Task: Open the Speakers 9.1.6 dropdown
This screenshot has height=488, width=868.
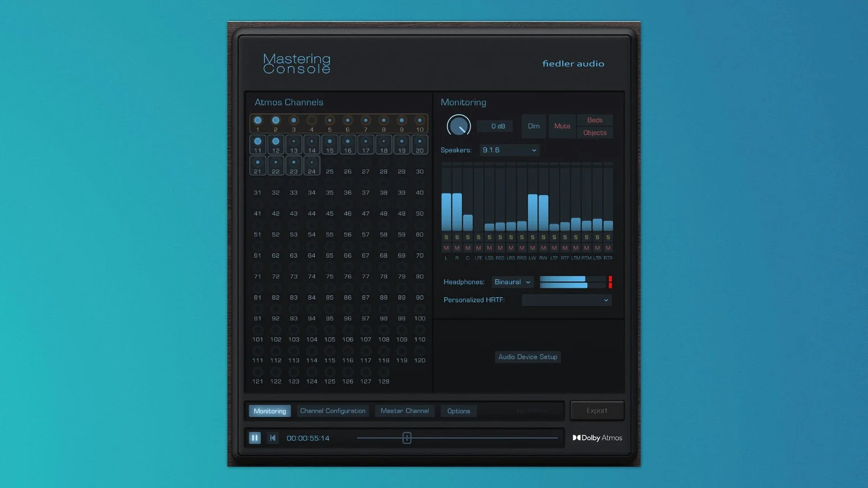Action: pos(509,150)
